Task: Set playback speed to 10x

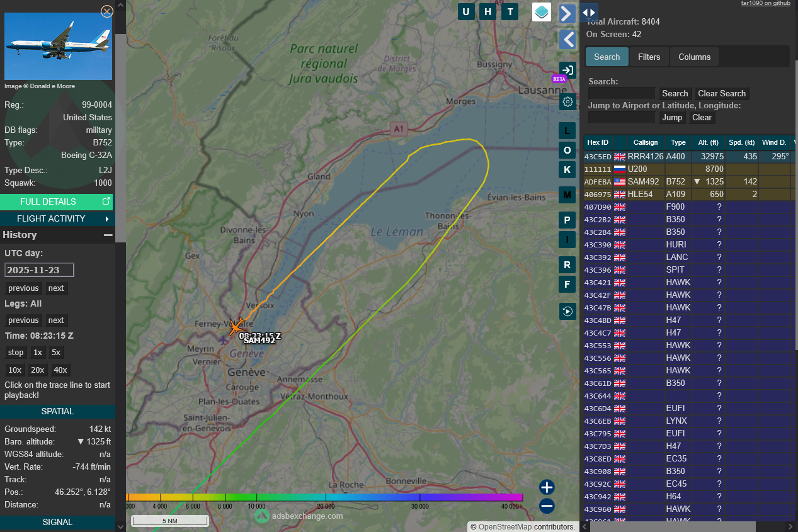Action: coord(14,370)
